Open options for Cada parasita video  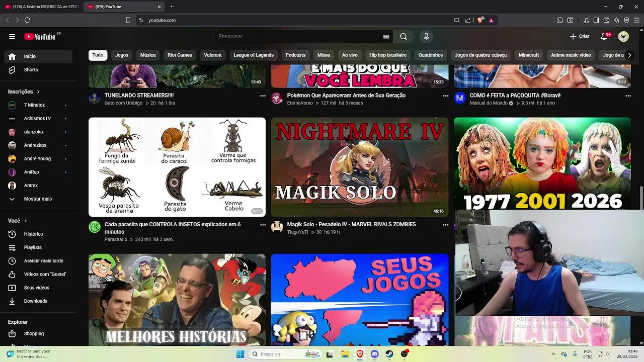263,225
